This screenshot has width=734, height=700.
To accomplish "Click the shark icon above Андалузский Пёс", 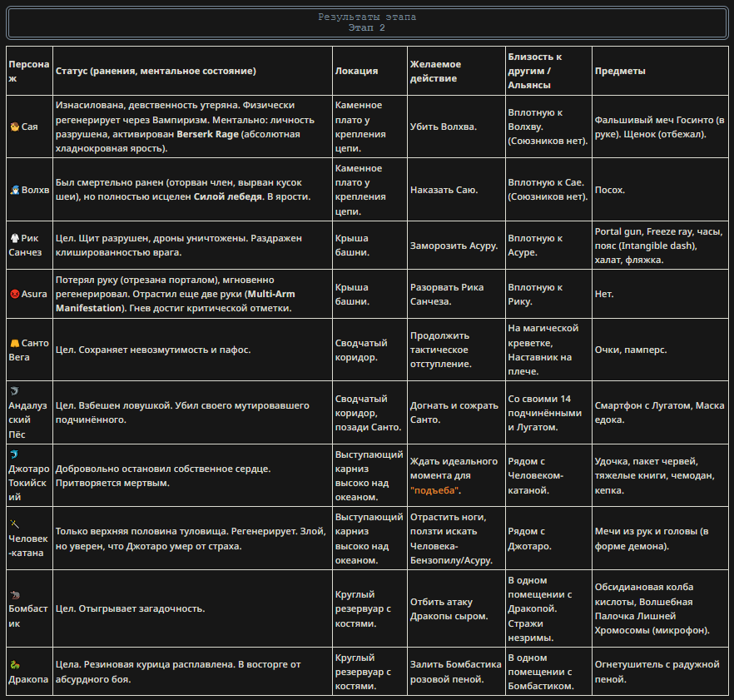I will pyautogui.click(x=14, y=391).
